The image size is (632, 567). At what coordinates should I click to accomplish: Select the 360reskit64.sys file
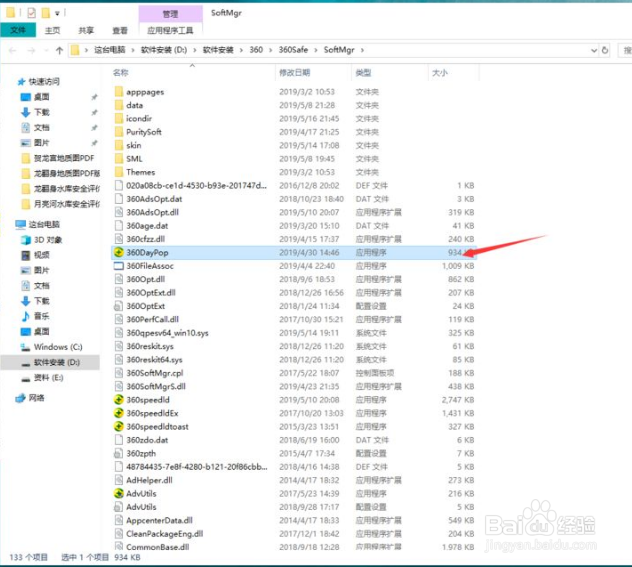point(154,359)
